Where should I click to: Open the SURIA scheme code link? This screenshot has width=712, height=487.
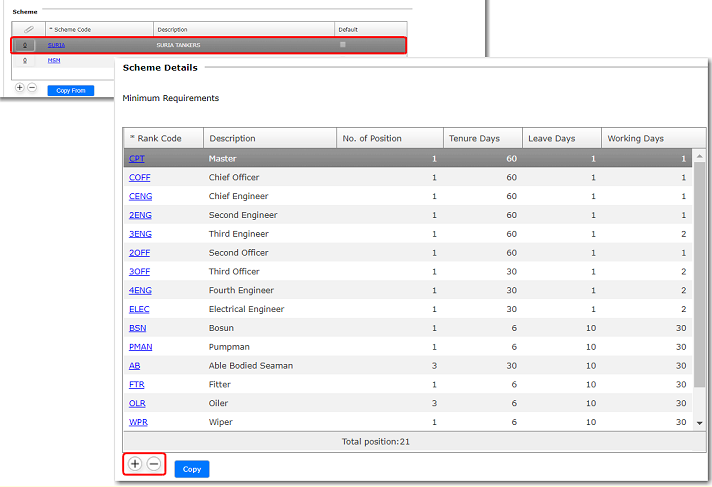56,45
